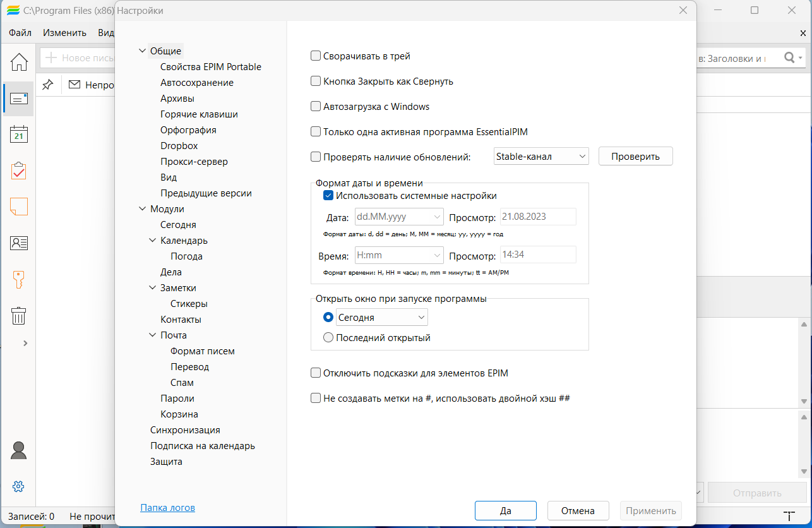Image resolution: width=812 pixels, height=528 pixels.
Task: Click the Новое письмо button
Action: coord(78,58)
